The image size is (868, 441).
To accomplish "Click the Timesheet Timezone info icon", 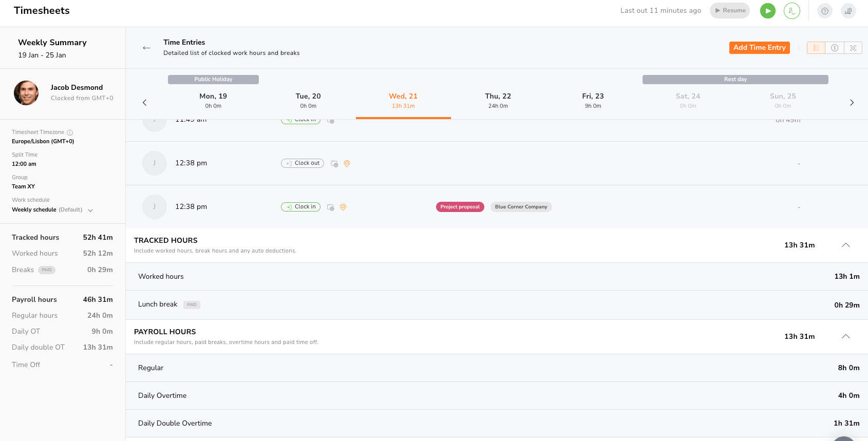I will tap(70, 132).
